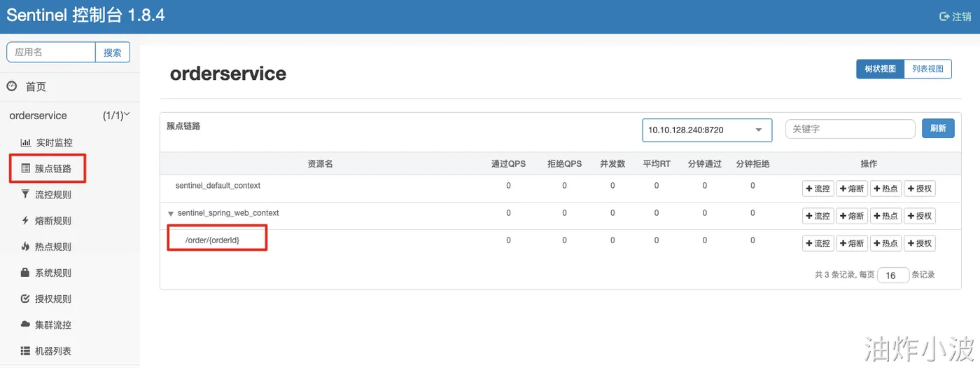The height and width of the screenshot is (368, 980).
Task: Click the 实时监控 chart icon
Action: pyautogui.click(x=26, y=142)
